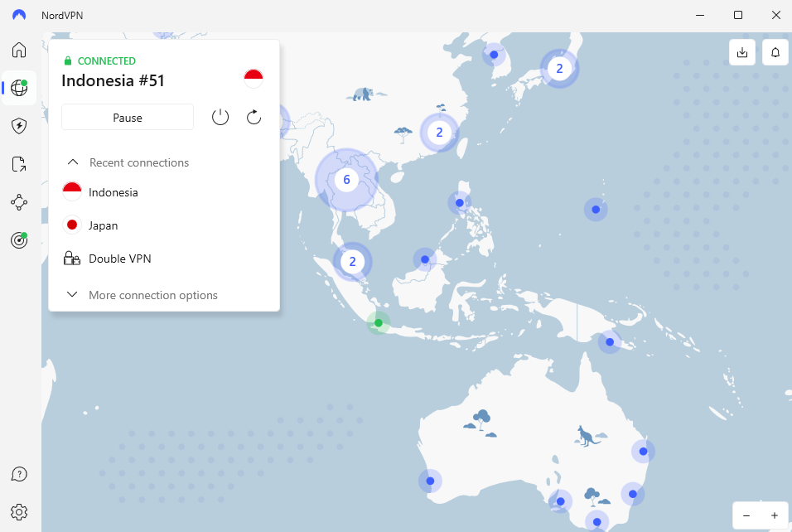The height and width of the screenshot is (532, 792).
Task: Click the Taiwan area cluster showing 2
Action: (x=439, y=133)
